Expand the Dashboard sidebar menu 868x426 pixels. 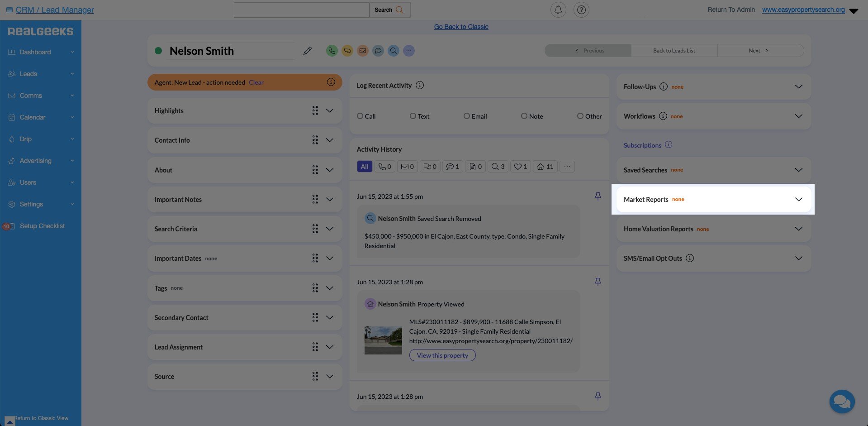[x=41, y=52]
